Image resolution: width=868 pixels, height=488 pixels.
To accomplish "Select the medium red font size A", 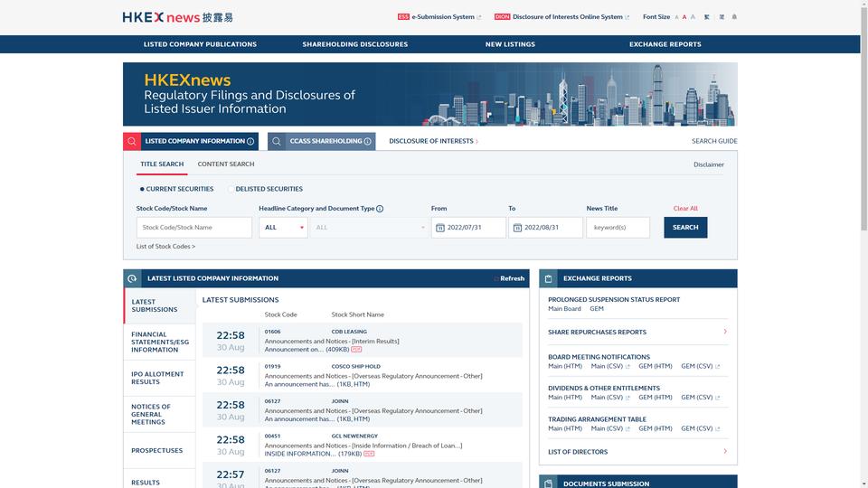I will (x=684, y=17).
